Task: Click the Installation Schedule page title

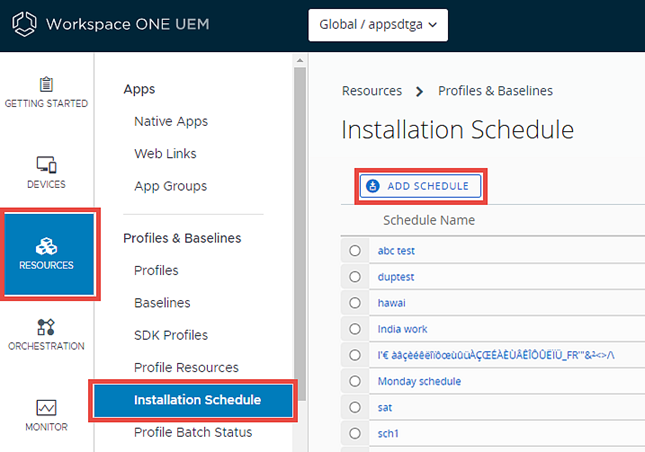Action: point(457,130)
